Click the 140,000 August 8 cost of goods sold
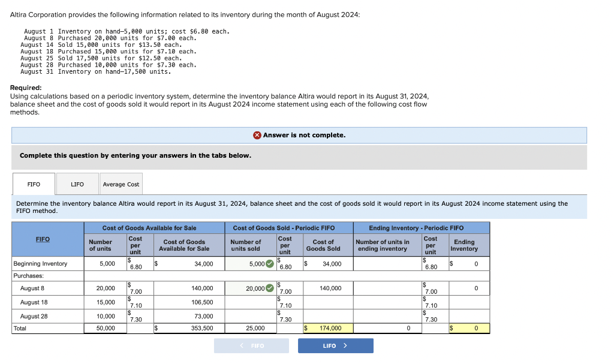 330,288
